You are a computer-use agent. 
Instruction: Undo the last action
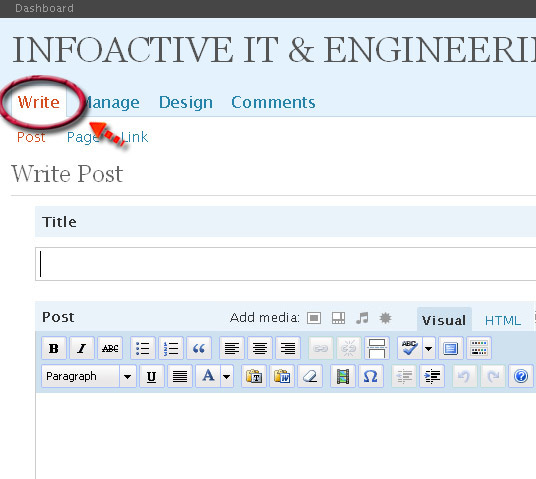(465, 376)
